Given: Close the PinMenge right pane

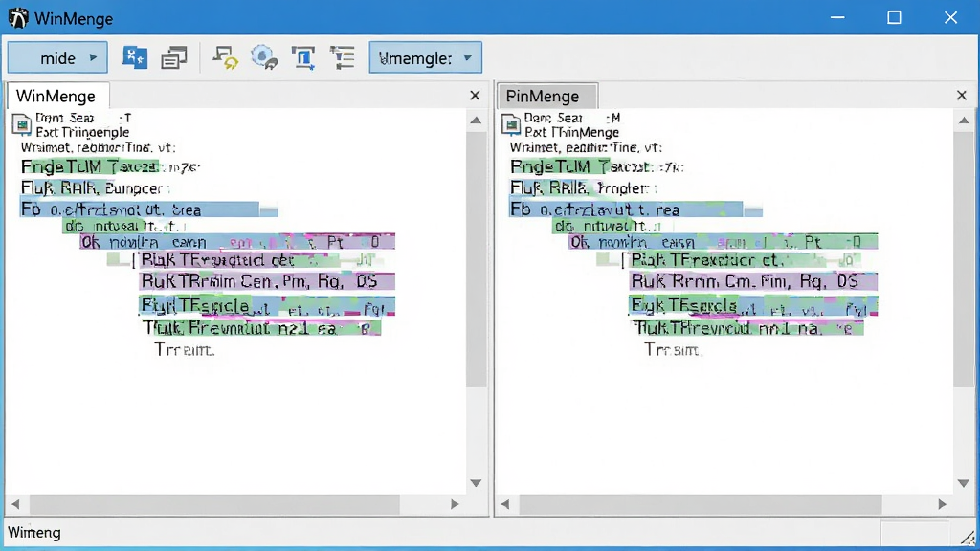Looking at the screenshot, I should tap(961, 96).
